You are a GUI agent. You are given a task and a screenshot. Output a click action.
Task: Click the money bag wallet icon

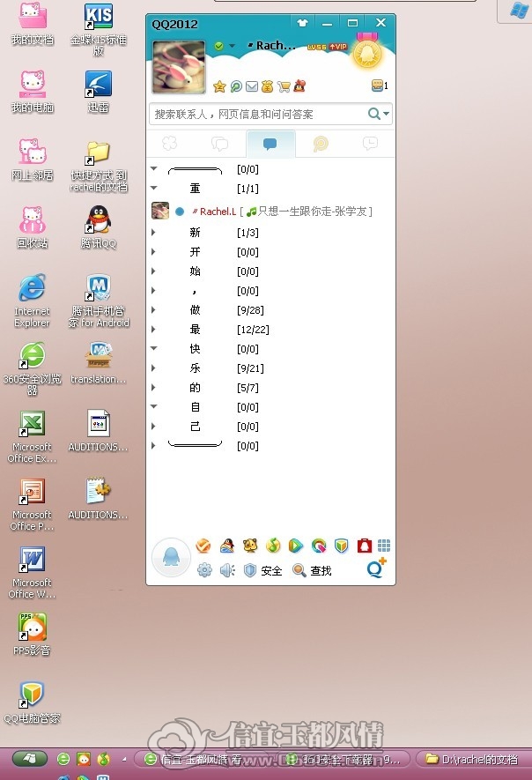[268, 86]
